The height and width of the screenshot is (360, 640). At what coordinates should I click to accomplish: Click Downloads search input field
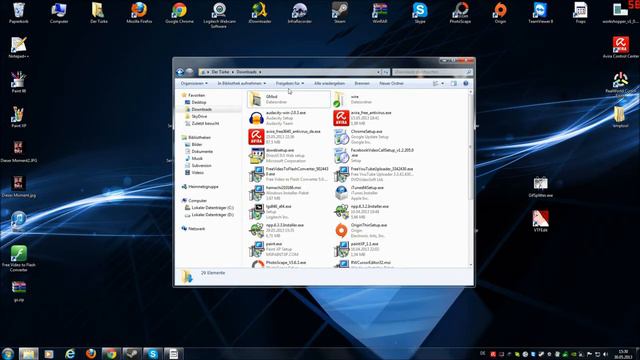tap(433, 72)
